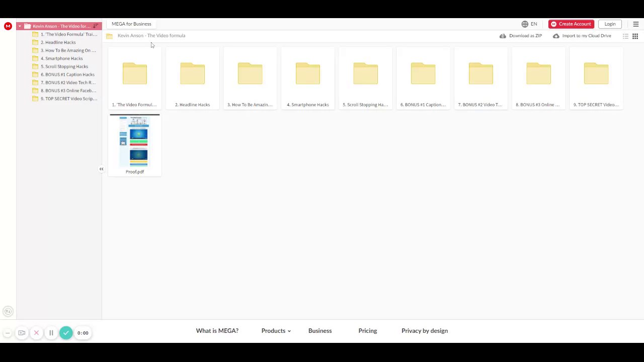Viewport: 644px width, 362px height.
Task: Click the red MEGA logo icon
Action: [8, 26]
